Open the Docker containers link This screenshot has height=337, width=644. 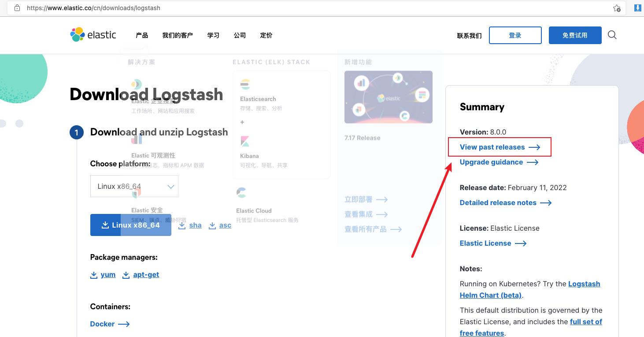110,324
